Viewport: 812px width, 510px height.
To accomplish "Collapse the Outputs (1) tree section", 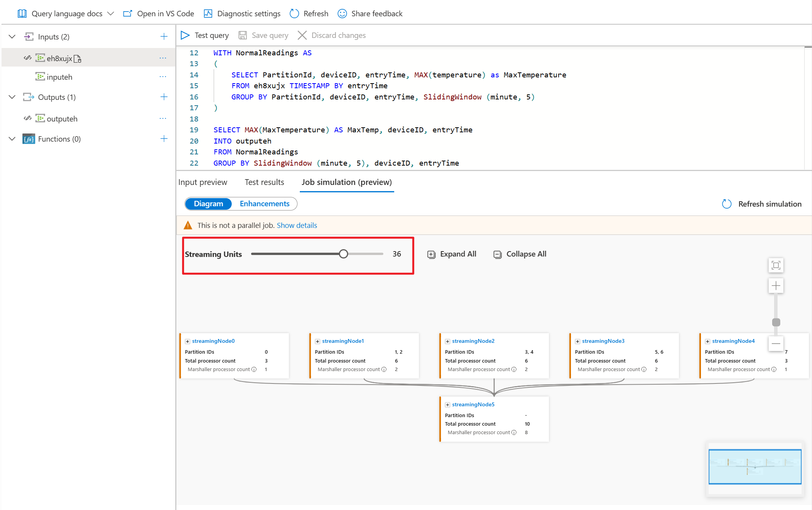I will (12, 97).
